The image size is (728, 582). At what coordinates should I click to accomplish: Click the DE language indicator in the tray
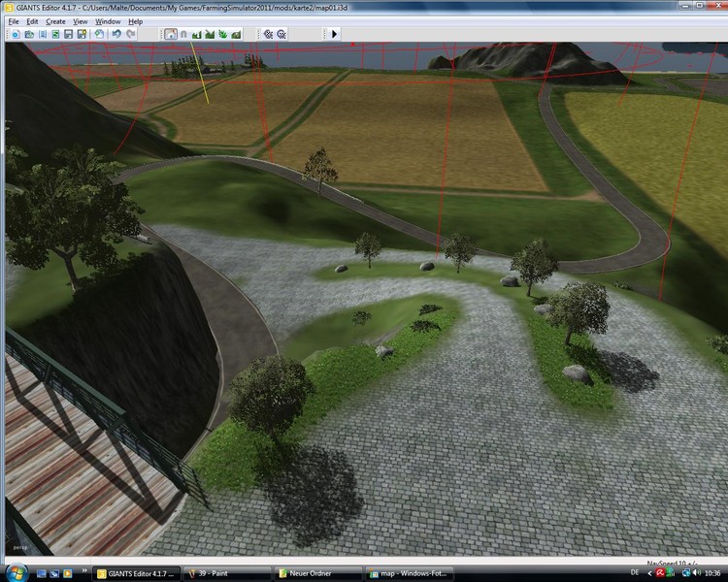tap(635, 573)
